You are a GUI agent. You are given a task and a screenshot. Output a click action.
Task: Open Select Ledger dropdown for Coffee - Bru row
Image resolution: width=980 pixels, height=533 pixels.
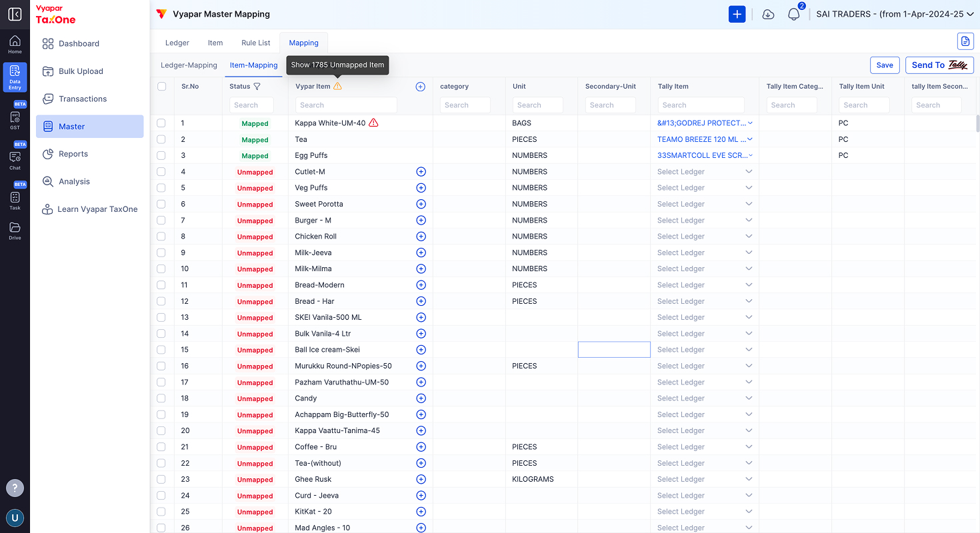(705, 447)
